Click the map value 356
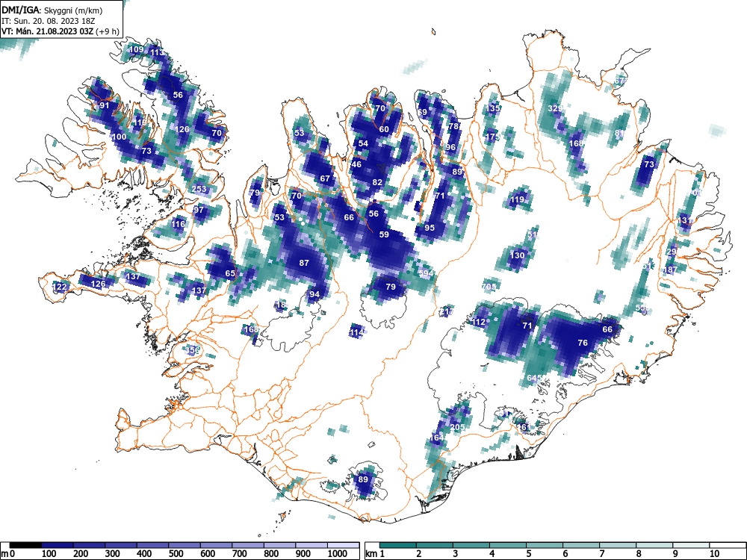The height and width of the screenshot is (560, 747). (192, 350)
